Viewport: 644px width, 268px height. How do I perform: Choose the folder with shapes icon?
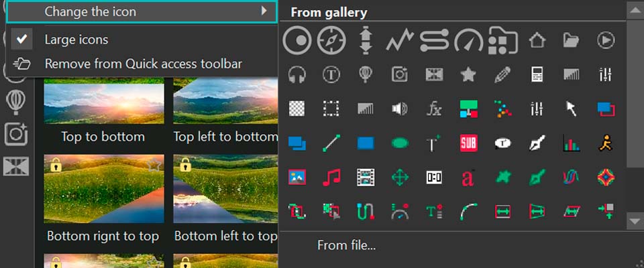(x=503, y=40)
